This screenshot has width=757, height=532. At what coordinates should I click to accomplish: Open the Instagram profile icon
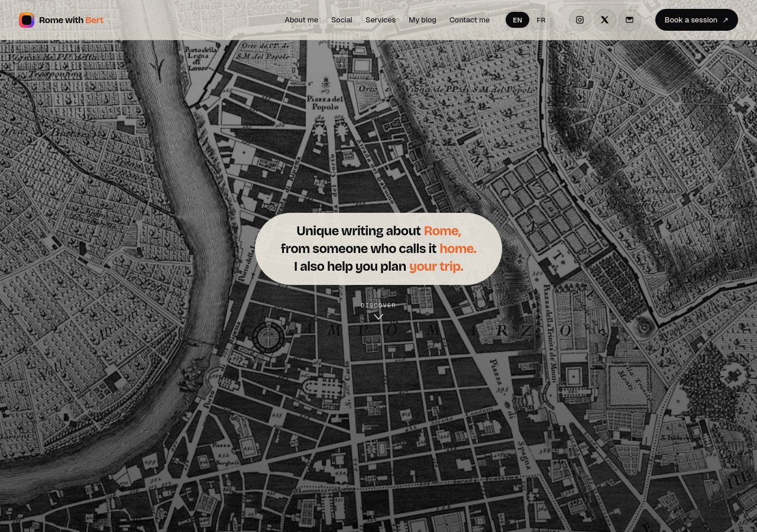click(x=580, y=20)
